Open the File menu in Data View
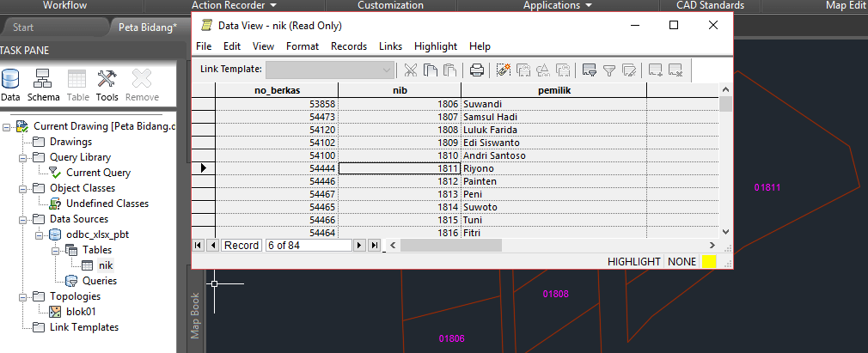This screenshot has width=868, height=353. coord(204,46)
